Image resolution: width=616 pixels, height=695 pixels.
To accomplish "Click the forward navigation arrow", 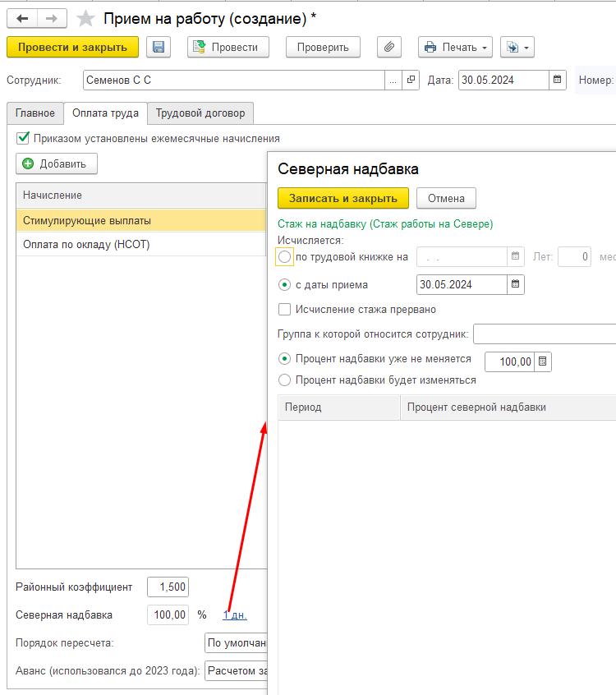I will click(x=52, y=18).
